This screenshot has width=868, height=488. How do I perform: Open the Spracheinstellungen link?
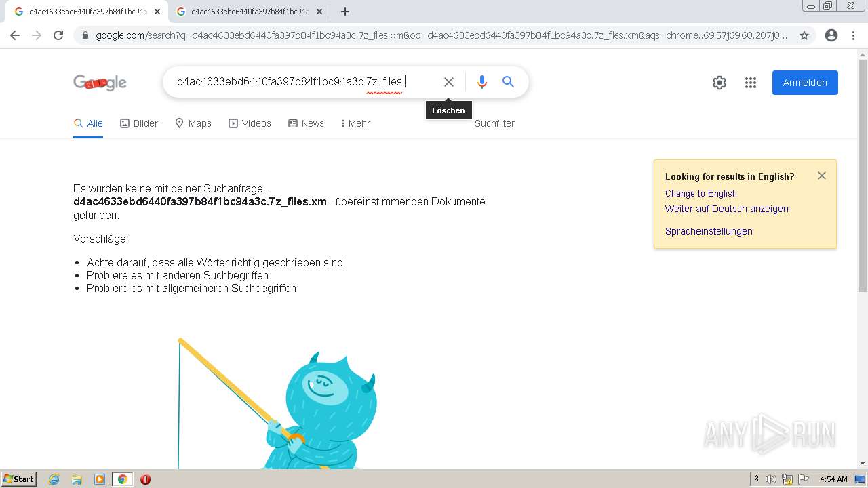coord(709,231)
